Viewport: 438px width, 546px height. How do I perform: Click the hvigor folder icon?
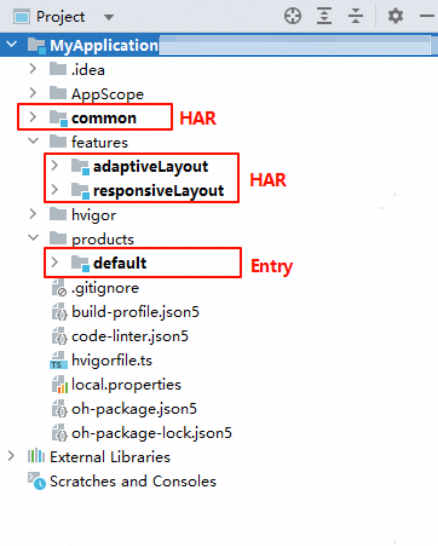click(58, 214)
